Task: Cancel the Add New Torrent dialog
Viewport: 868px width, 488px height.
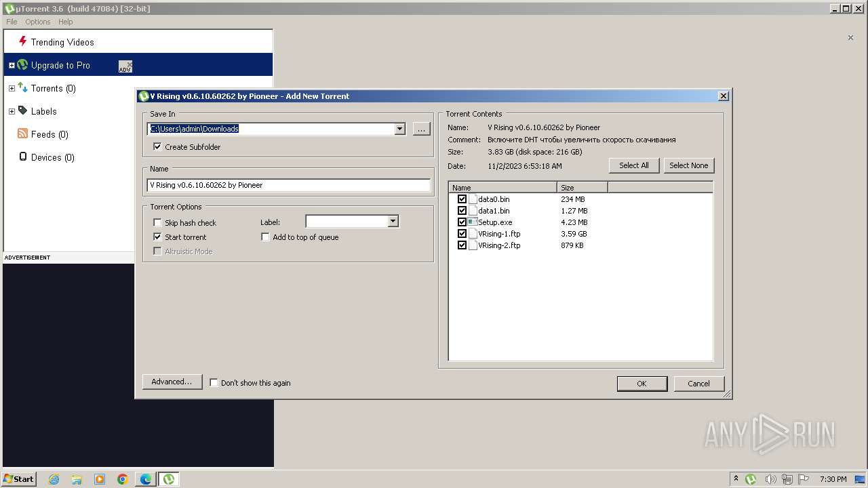Action: coord(699,384)
